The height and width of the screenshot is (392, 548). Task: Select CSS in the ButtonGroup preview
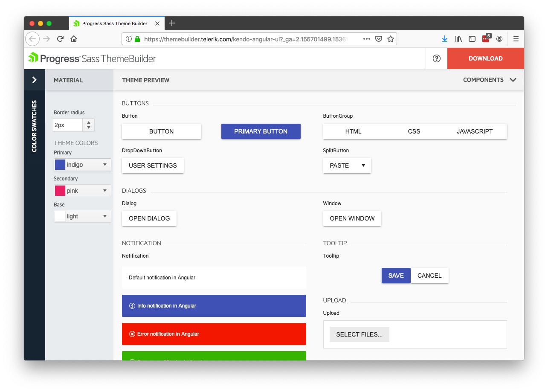tap(414, 131)
